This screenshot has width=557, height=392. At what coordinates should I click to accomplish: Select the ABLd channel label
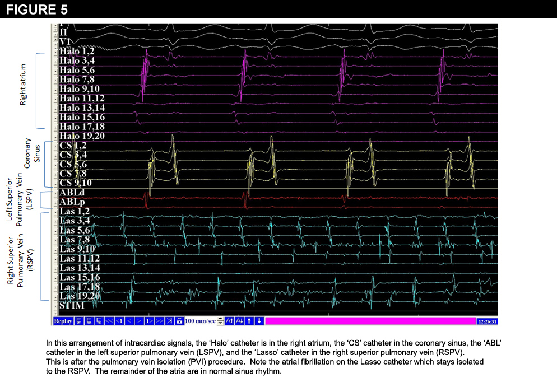[x=72, y=193]
